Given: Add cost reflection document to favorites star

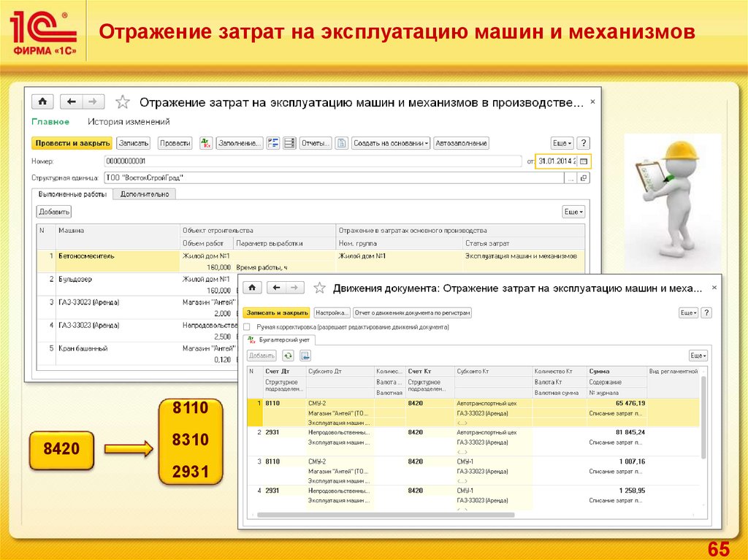Looking at the screenshot, I should pos(123,102).
